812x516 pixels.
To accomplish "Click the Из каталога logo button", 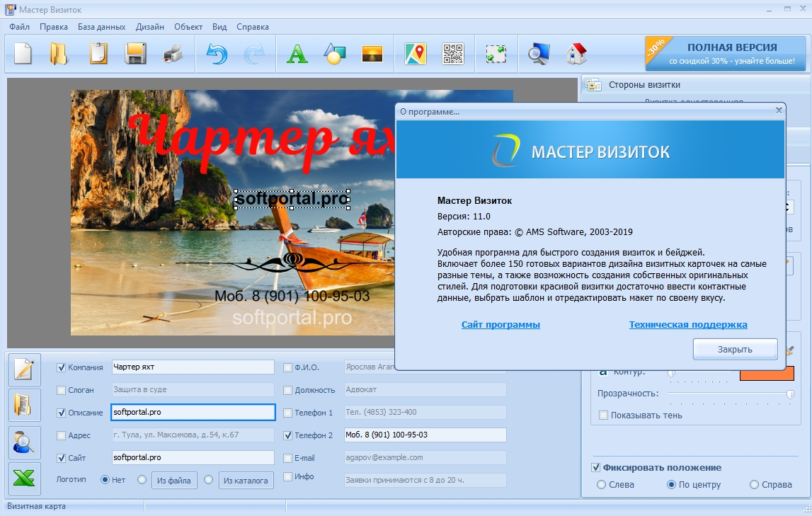I will [246, 481].
